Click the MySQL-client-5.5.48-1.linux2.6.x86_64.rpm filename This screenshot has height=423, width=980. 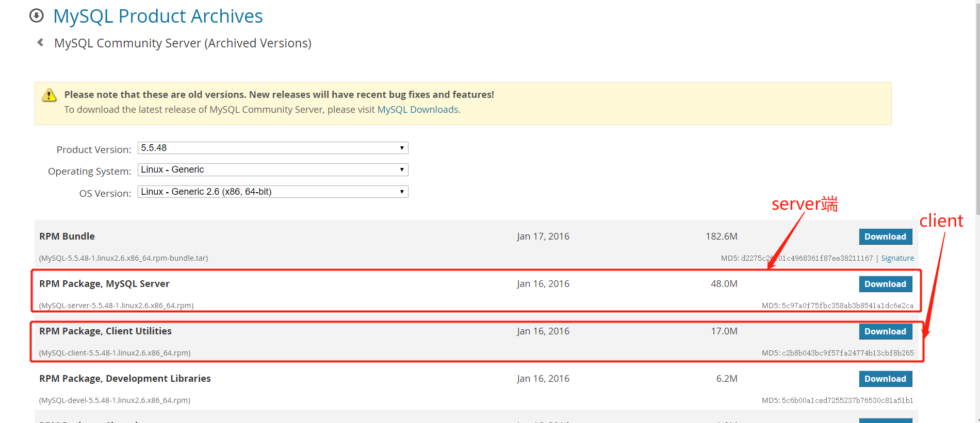pyautogui.click(x=115, y=353)
